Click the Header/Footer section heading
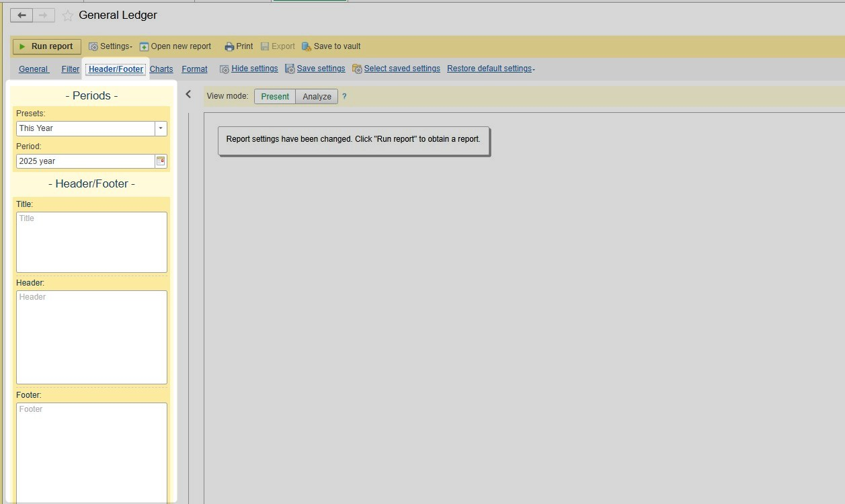The image size is (845, 504). pos(91,183)
